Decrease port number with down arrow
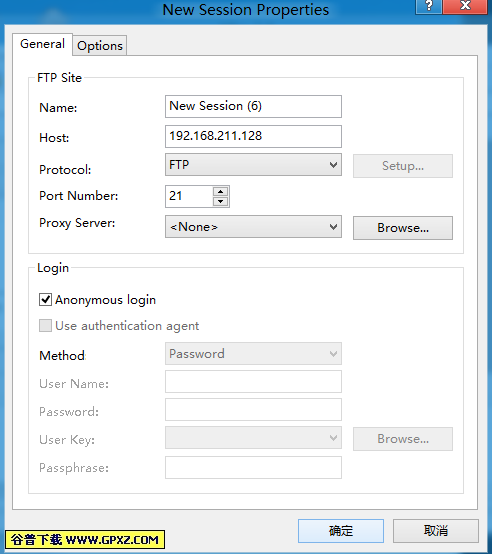 221,201
